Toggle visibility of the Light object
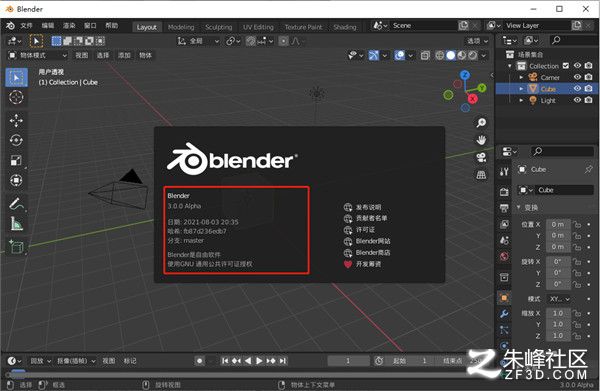The image size is (600, 391). coord(577,100)
